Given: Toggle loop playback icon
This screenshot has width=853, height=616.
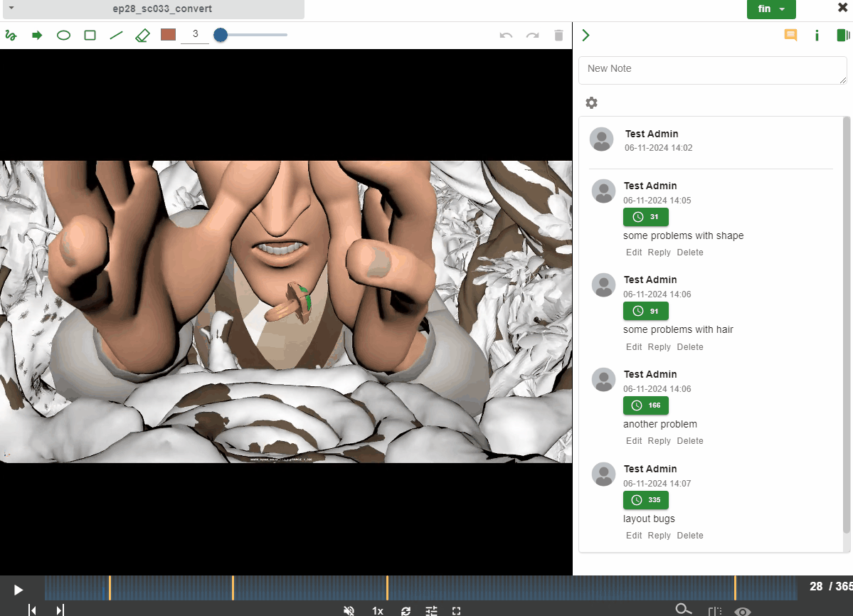Looking at the screenshot, I should pos(406,610).
